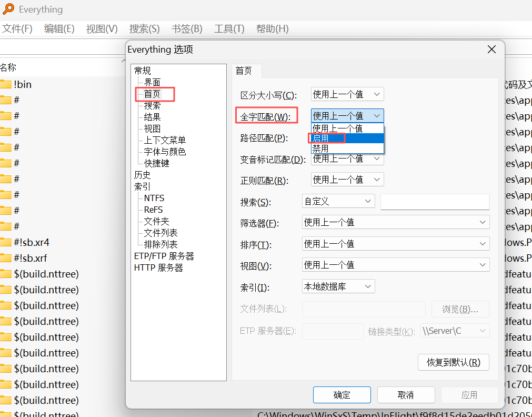The image size is (532, 417).
Task: Select the !bin folder name
Action: click(23, 84)
